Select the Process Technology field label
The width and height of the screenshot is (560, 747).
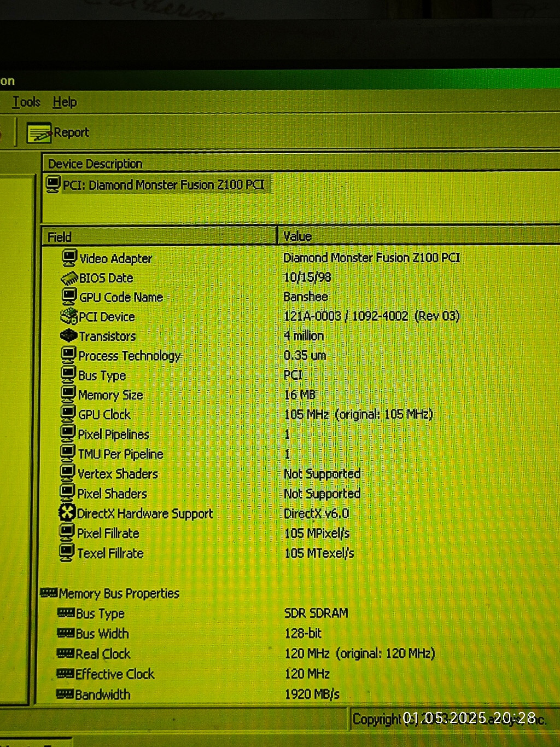[130, 356]
